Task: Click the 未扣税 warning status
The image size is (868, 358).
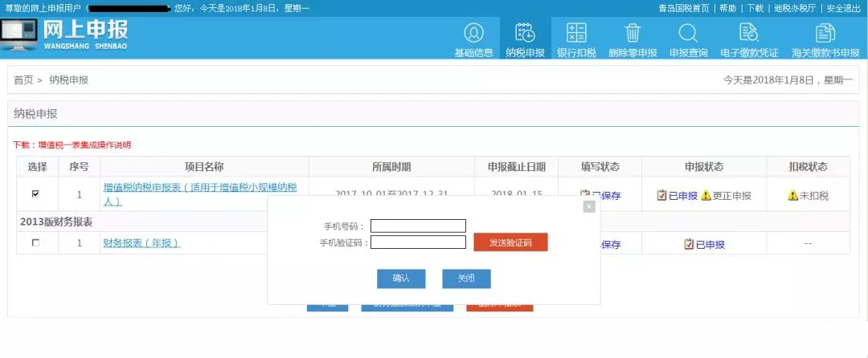Action: (x=808, y=196)
